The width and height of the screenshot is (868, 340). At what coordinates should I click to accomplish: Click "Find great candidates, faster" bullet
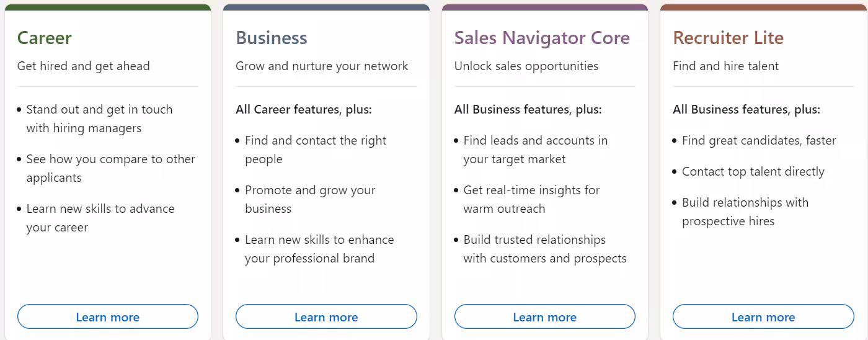point(759,140)
